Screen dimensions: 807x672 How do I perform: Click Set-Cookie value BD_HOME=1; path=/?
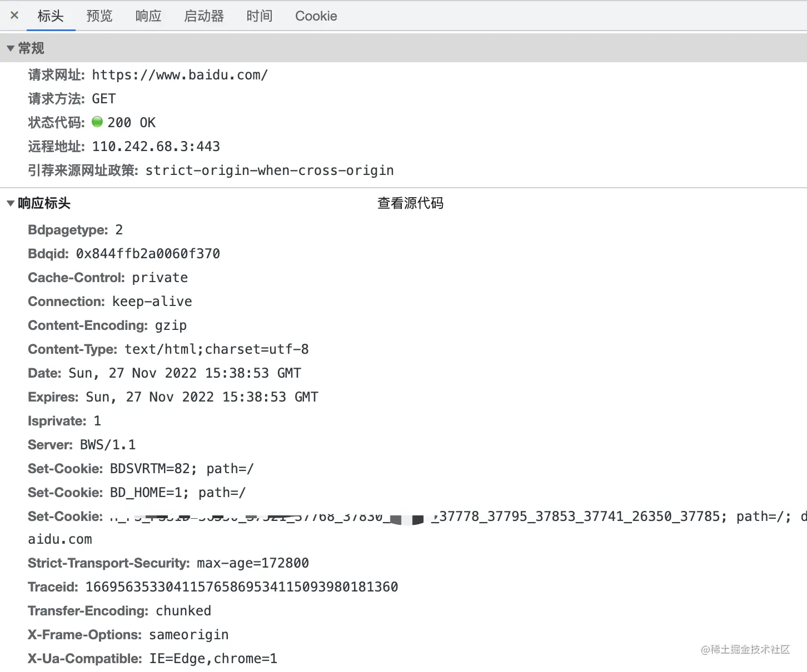(x=178, y=493)
